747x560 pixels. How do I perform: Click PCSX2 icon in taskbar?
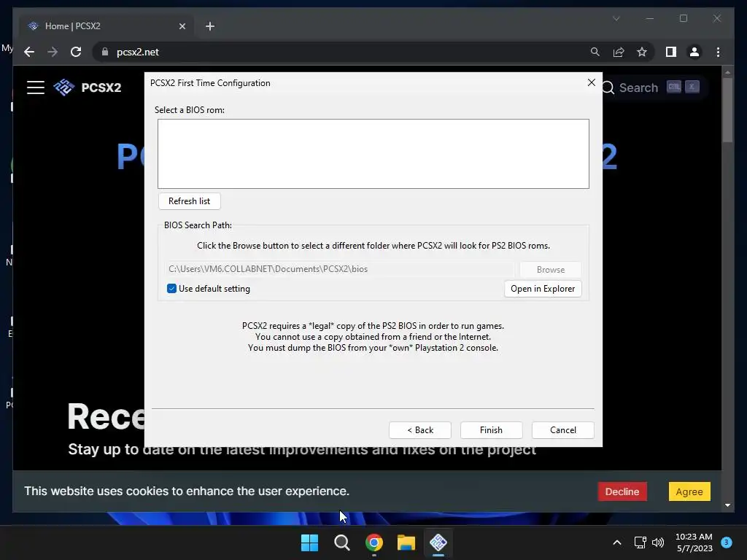pos(438,542)
